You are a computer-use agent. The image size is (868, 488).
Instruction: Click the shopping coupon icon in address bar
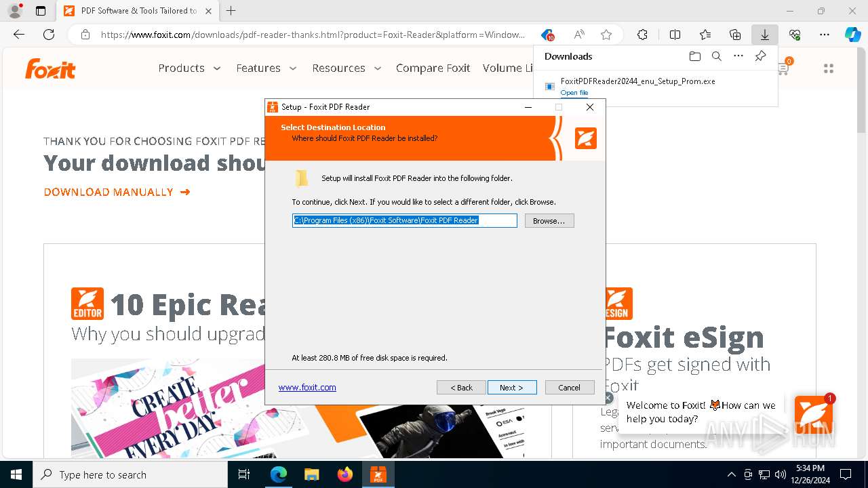coord(548,35)
